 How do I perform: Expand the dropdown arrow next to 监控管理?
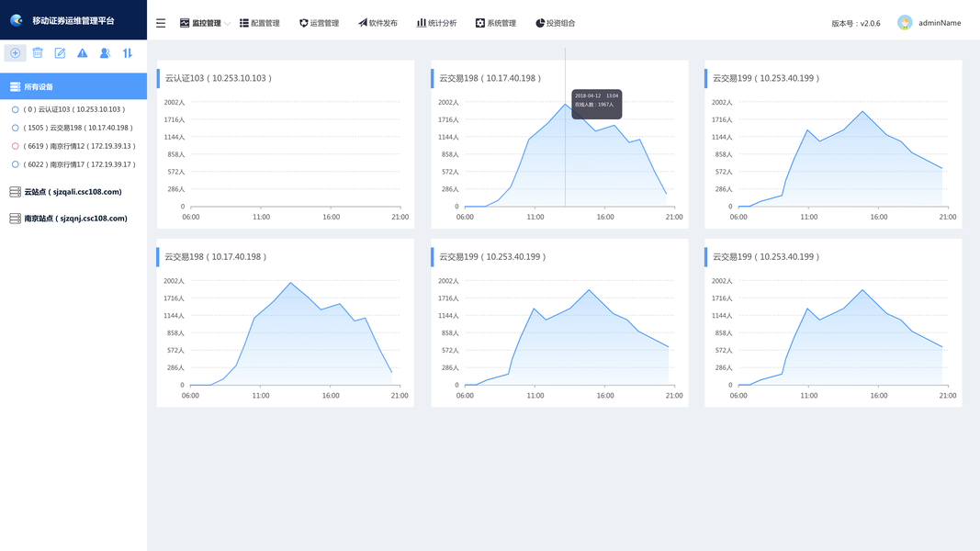(228, 24)
